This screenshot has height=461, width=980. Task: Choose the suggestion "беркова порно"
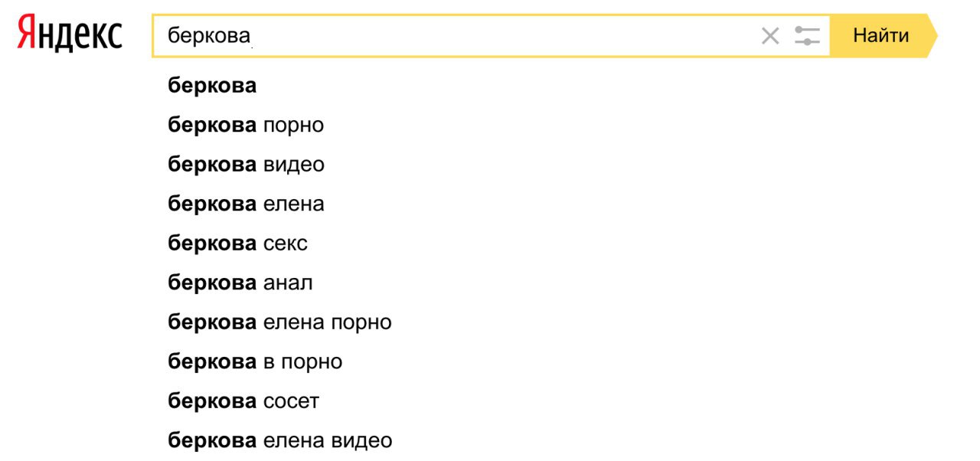click(x=246, y=125)
